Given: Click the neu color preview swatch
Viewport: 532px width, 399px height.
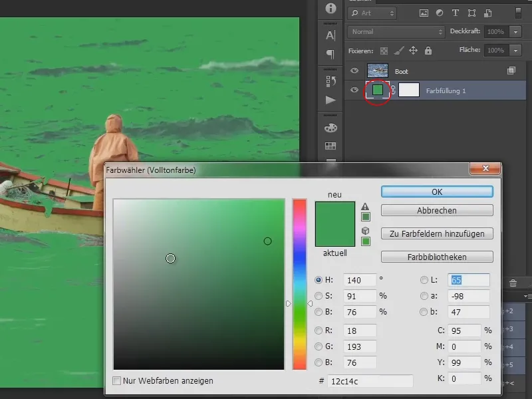Looking at the screenshot, I should point(335,213).
